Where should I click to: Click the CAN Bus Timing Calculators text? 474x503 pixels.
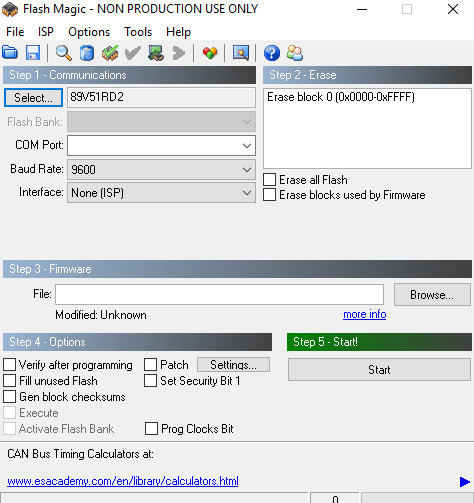[80, 454]
